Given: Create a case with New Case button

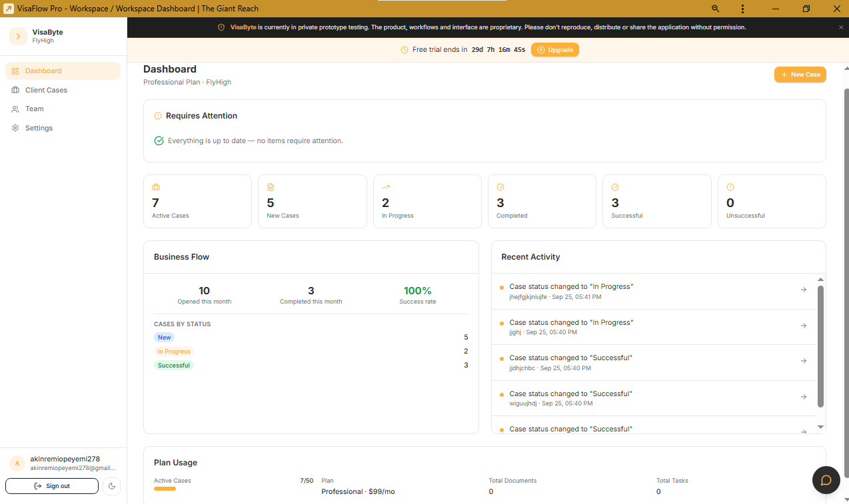Looking at the screenshot, I should tap(800, 75).
